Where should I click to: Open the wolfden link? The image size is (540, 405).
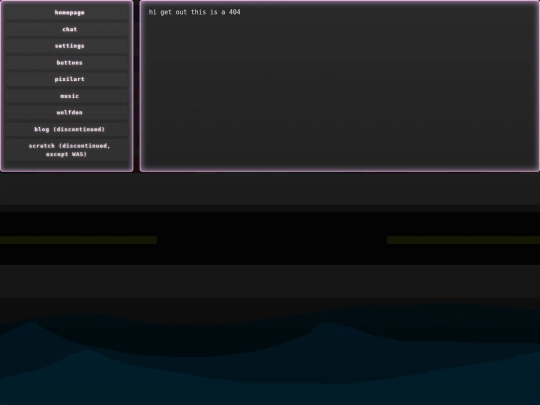[x=67, y=113]
